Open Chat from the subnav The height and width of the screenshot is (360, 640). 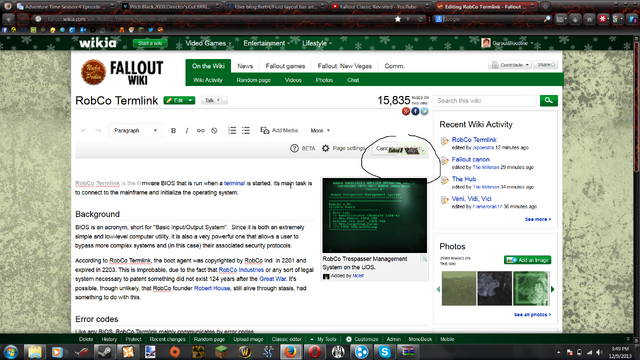pyautogui.click(x=353, y=80)
